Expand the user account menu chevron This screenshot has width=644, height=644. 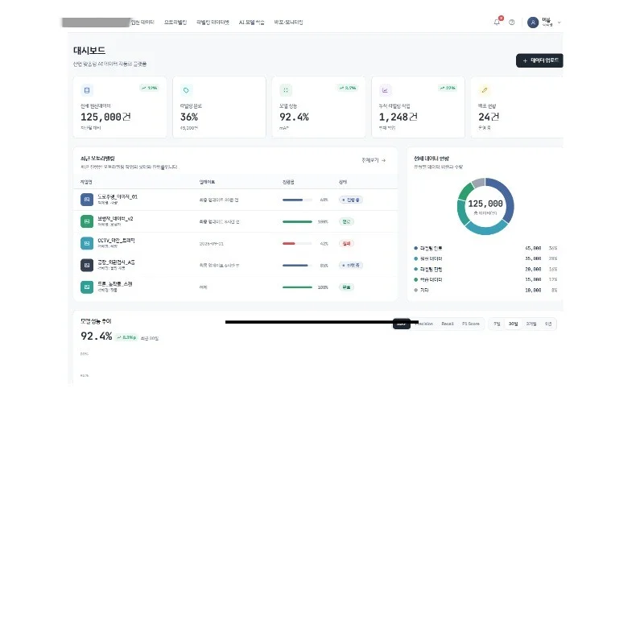[x=559, y=23]
